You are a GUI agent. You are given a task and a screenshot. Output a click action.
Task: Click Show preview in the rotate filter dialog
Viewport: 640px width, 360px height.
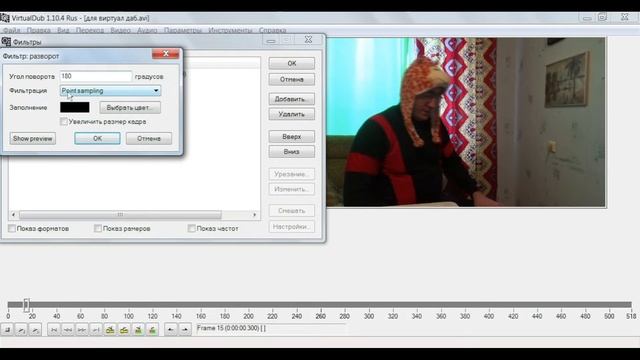33,138
